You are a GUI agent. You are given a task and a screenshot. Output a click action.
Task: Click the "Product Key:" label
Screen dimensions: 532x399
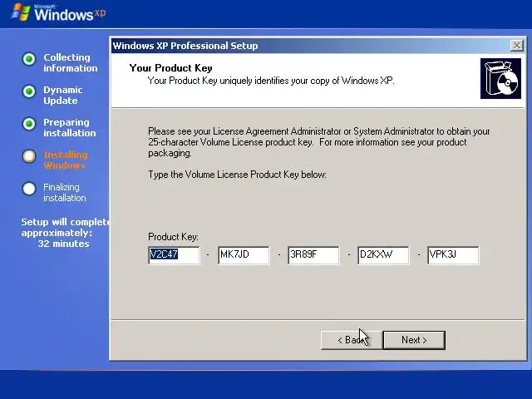click(173, 236)
